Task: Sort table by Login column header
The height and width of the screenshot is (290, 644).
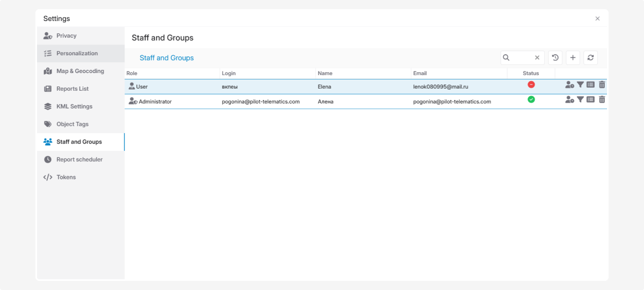Action: 229,74
